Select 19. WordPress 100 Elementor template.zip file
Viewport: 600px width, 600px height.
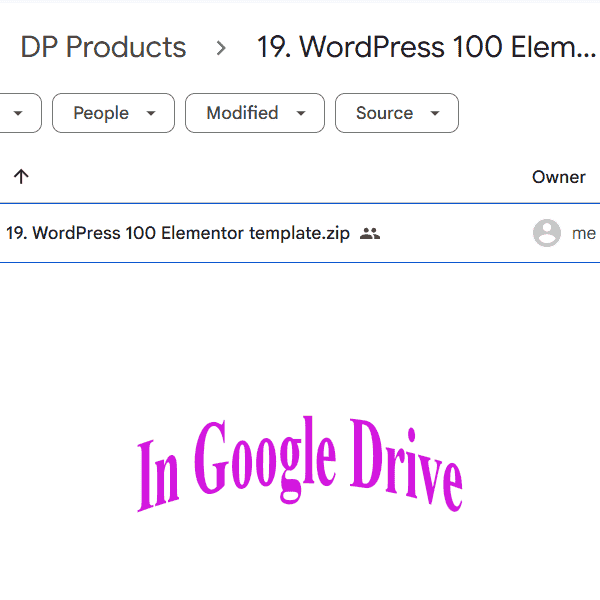click(300, 233)
